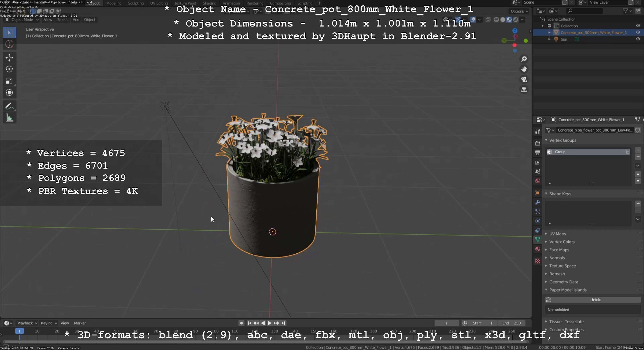Open the Physics properties tab
The image size is (644, 350).
538,221
